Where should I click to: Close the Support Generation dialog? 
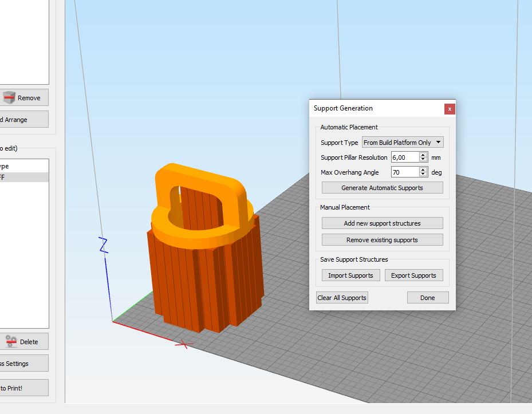pyautogui.click(x=450, y=109)
